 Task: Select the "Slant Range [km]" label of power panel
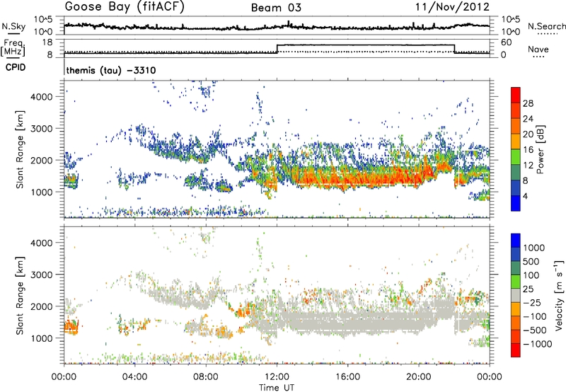20,149
